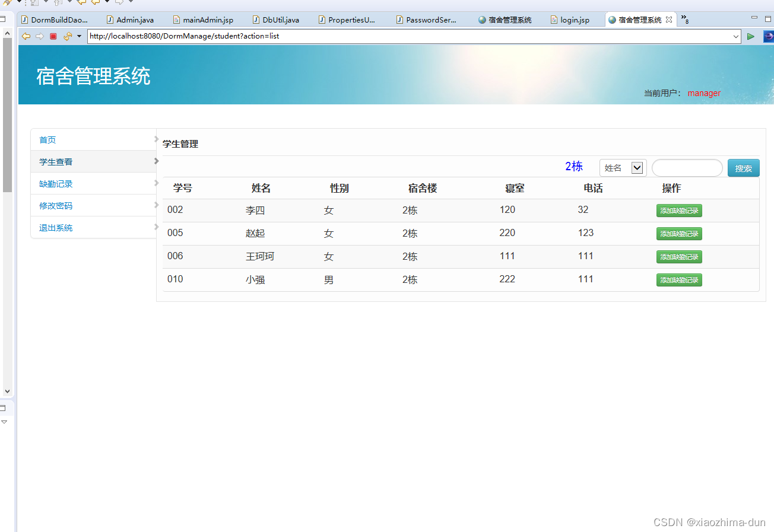Click student number 002 cell
The image size is (774, 532).
[175, 210]
